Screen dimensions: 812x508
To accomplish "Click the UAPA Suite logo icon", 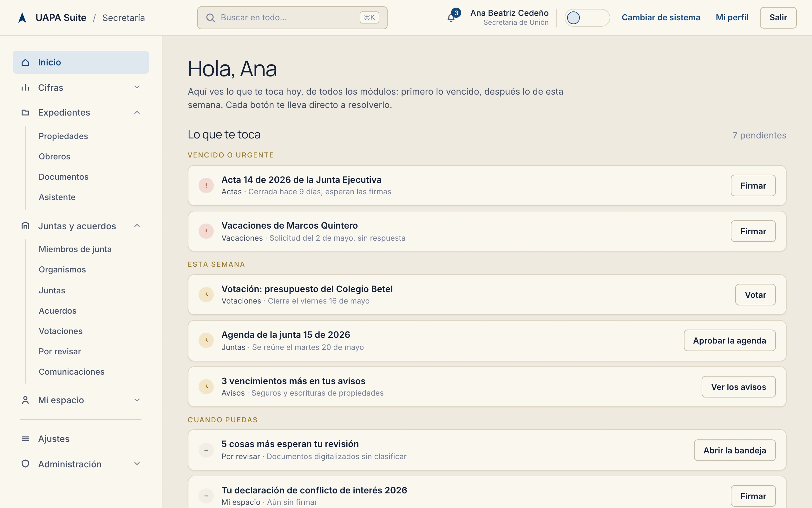I will pyautogui.click(x=22, y=17).
